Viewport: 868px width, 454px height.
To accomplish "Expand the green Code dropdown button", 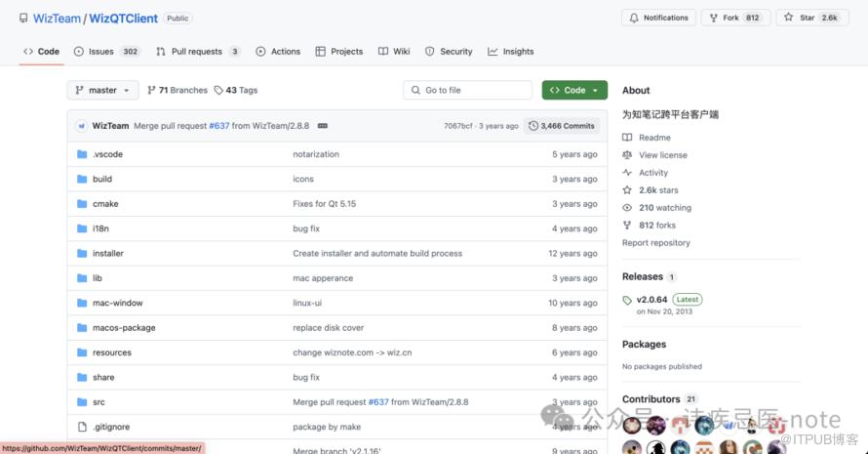I will pyautogui.click(x=574, y=90).
